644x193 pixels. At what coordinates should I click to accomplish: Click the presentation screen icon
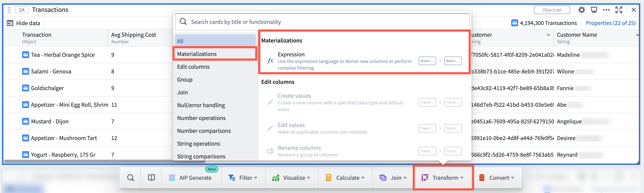click(x=594, y=10)
